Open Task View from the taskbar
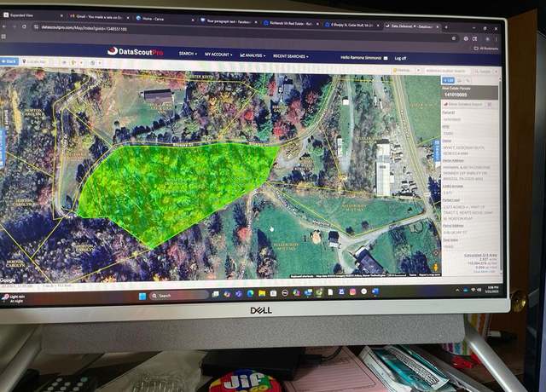 click(216, 294)
